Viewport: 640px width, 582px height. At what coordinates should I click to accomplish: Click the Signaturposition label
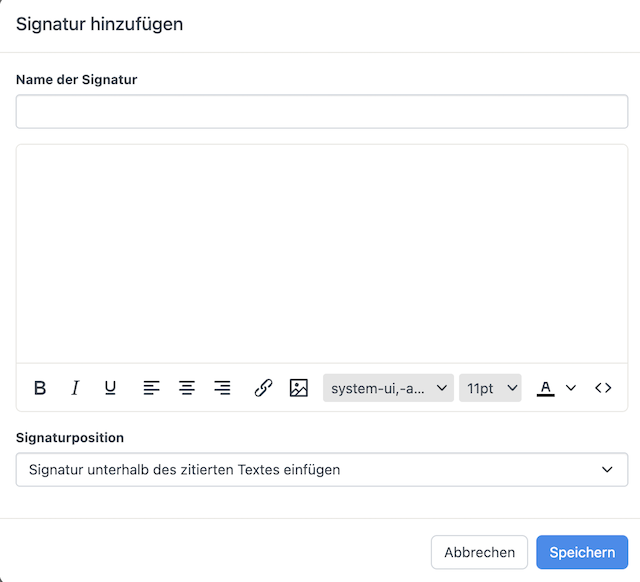point(70,438)
